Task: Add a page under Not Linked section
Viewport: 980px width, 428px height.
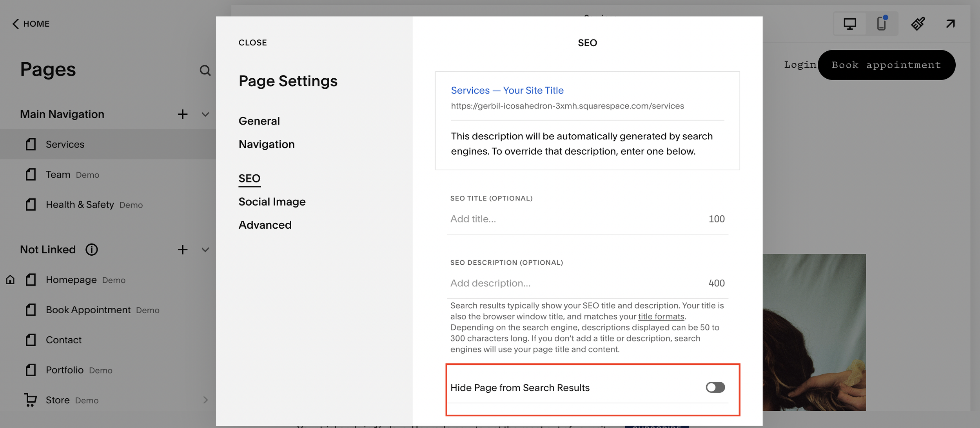Action: point(183,250)
